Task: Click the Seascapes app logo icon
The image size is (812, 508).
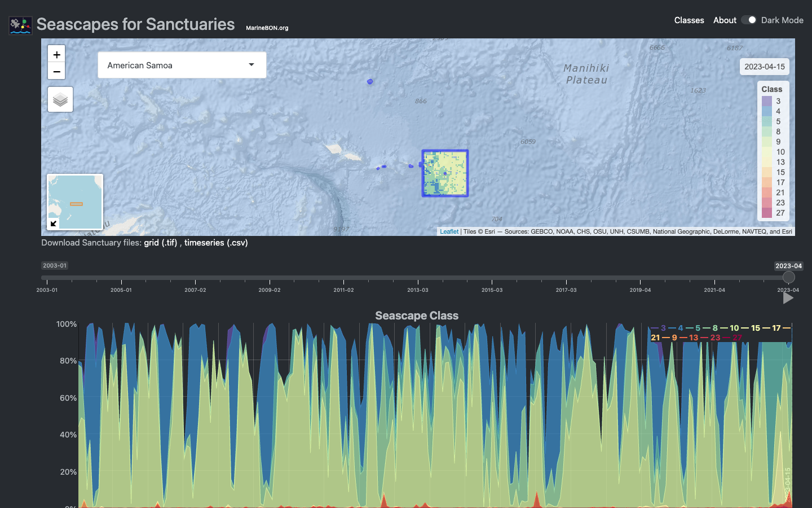Action: [20, 25]
